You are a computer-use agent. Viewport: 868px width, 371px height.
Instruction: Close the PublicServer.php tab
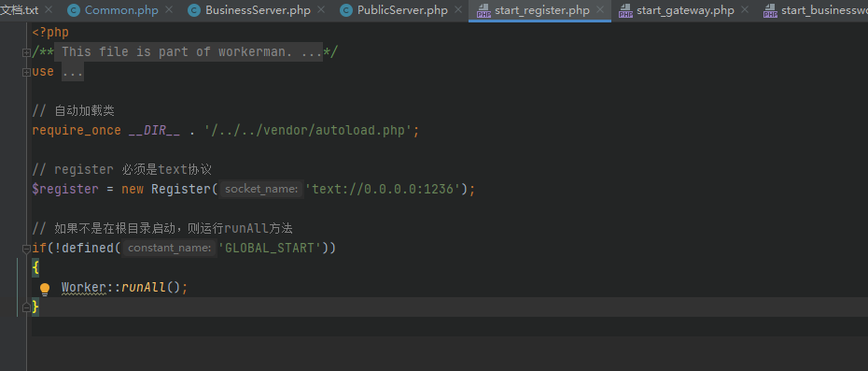click(x=458, y=9)
